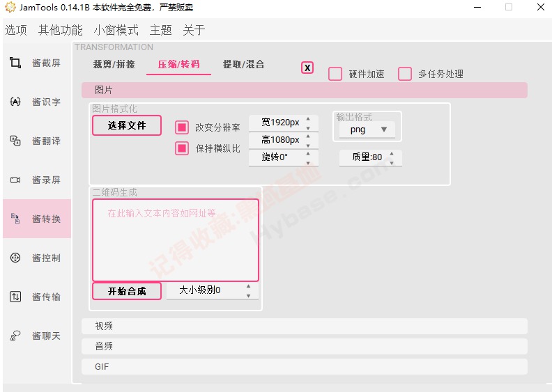Uncheck the 保持横纵比 checkbox
552x392 pixels.
(182, 148)
